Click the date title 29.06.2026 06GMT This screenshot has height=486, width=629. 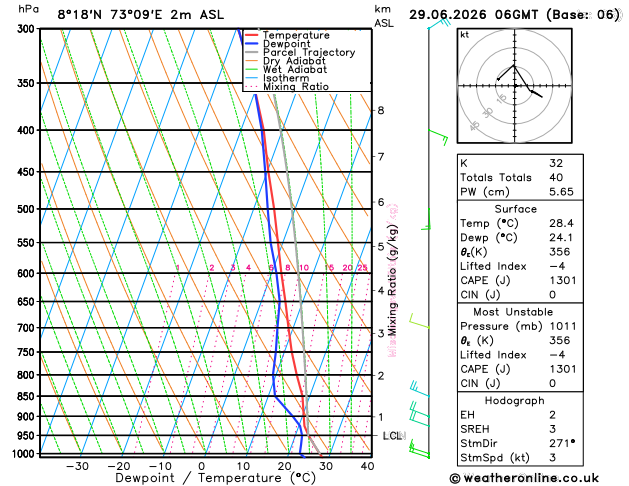(x=473, y=15)
